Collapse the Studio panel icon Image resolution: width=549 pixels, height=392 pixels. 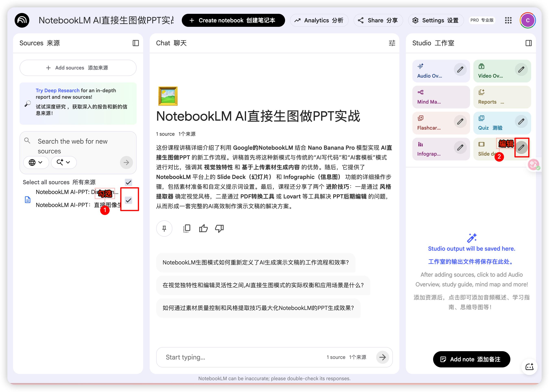528,43
